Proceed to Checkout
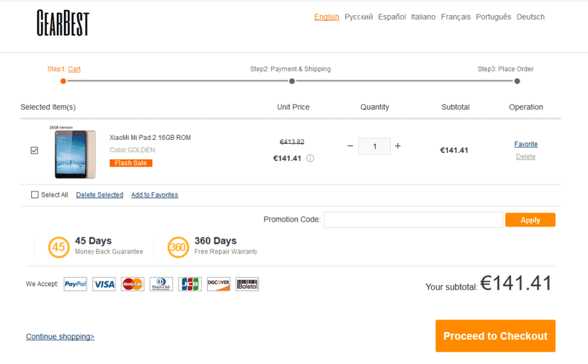The width and height of the screenshot is (588, 364). 495,336
